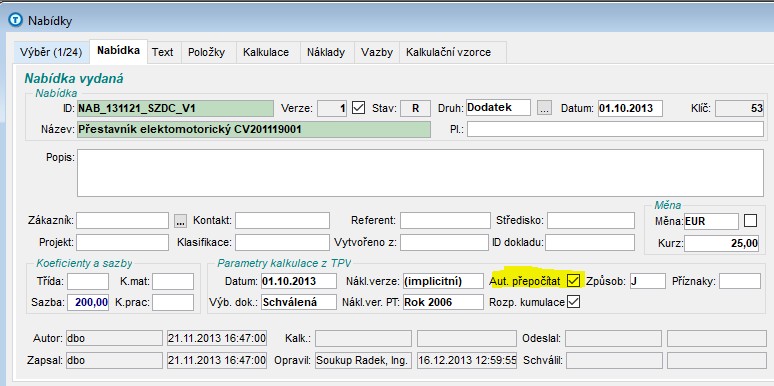Screen dimensions: 774x386
Task: Click the Klasifikace input field
Action: click(282, 242)
